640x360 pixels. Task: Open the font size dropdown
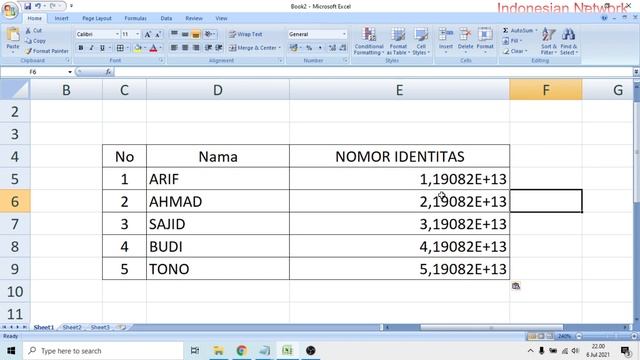(x=138, y=34)
